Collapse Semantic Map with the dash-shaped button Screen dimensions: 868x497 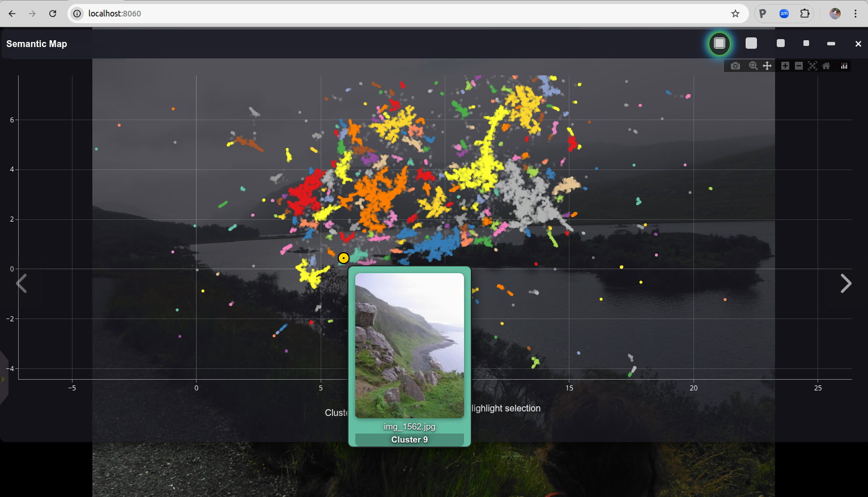831,44
